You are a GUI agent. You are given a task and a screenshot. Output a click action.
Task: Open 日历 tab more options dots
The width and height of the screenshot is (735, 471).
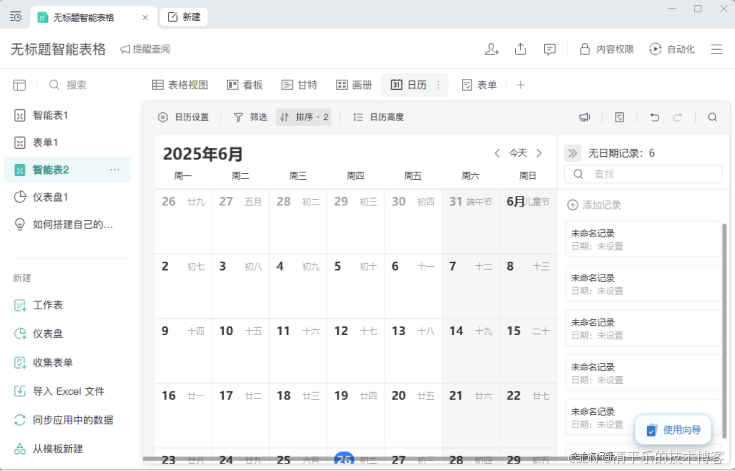click(438, 85)
